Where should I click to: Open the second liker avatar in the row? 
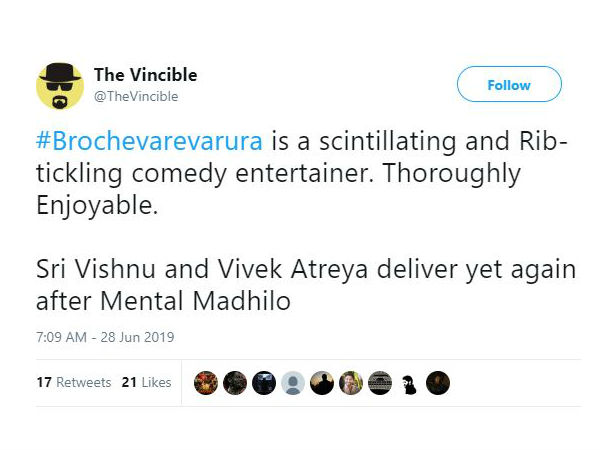pos(234,383)
